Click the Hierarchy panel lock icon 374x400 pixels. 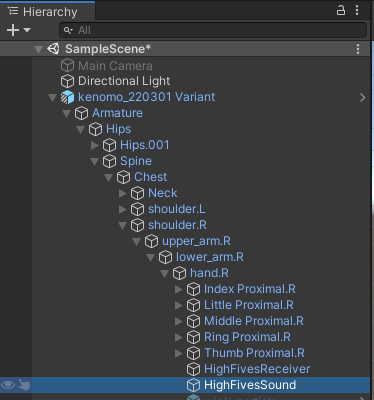[x=341, y=10]
